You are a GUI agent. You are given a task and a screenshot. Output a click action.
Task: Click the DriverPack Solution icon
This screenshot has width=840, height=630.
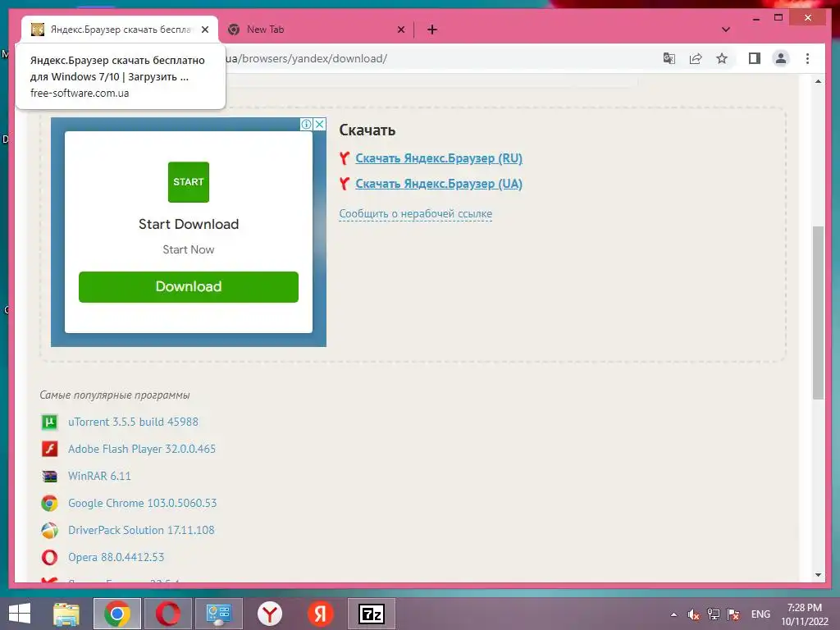click(x=49, y=531)
